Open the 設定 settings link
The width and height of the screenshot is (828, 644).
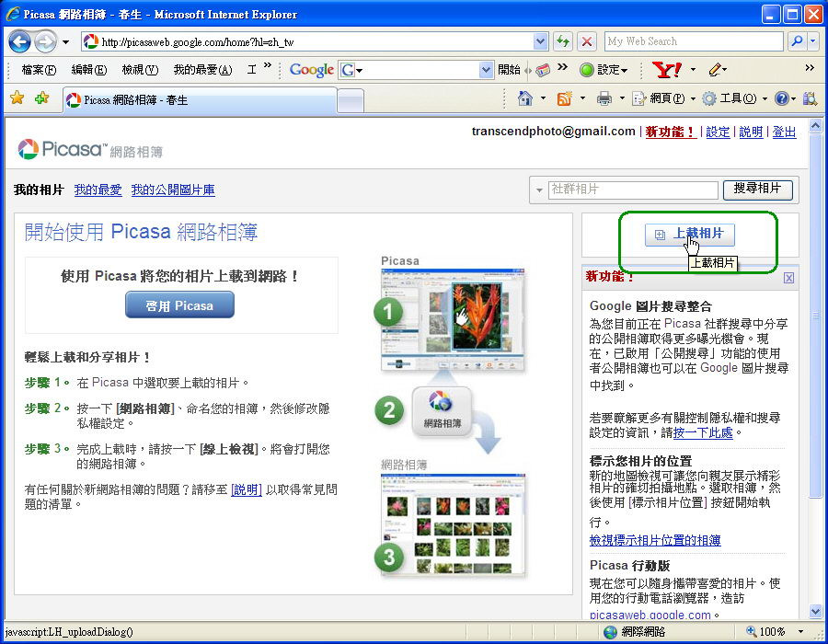click(719, 132)
